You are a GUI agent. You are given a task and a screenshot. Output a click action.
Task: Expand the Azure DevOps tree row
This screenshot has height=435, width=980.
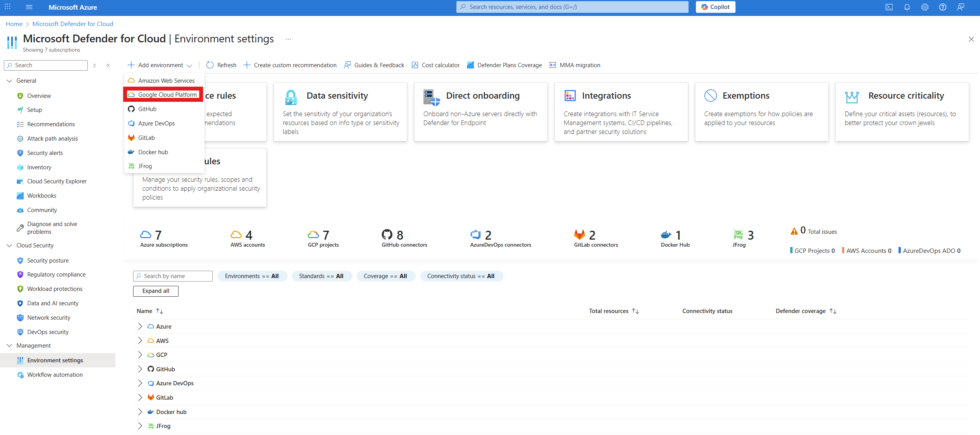coord(140,383)
